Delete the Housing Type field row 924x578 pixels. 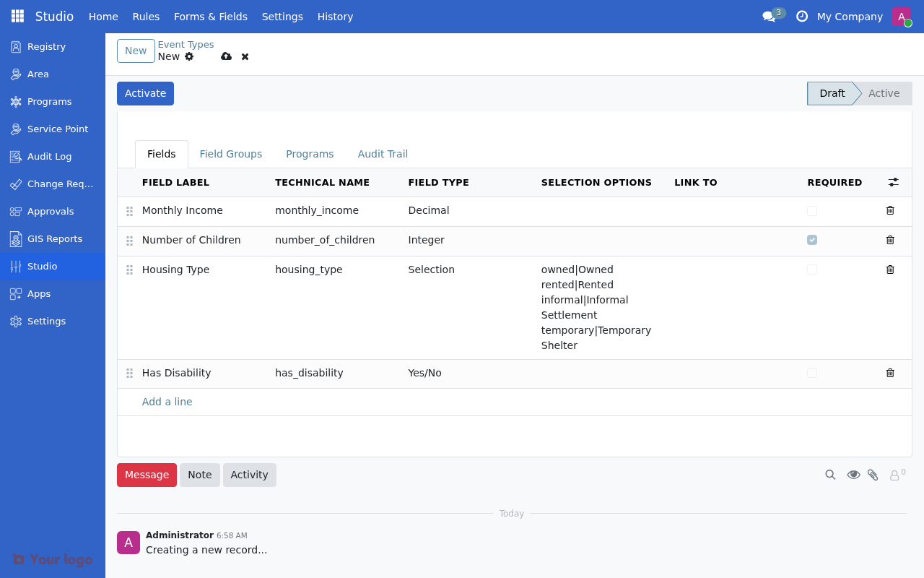[x=890, y=269]
